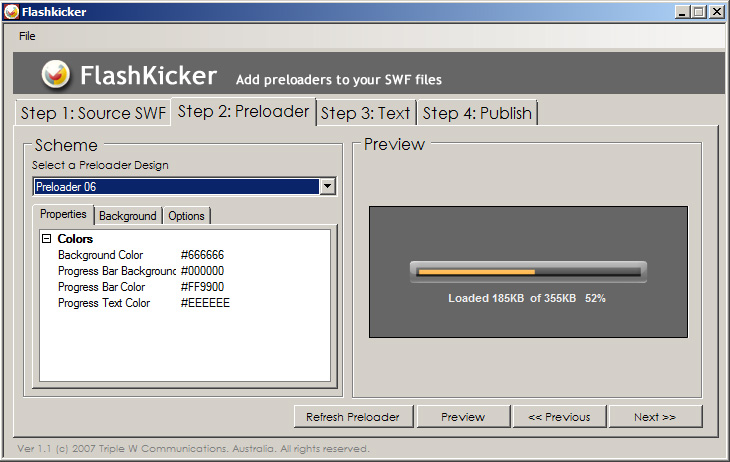This screenshot has height=462, width=730.
Task: Open the Background sub-tab
Action: coord(128,216)
